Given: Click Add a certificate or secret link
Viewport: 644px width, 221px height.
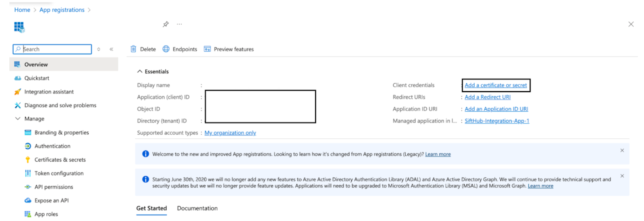Looking at the screenshot, I should (x=495, y=85).
